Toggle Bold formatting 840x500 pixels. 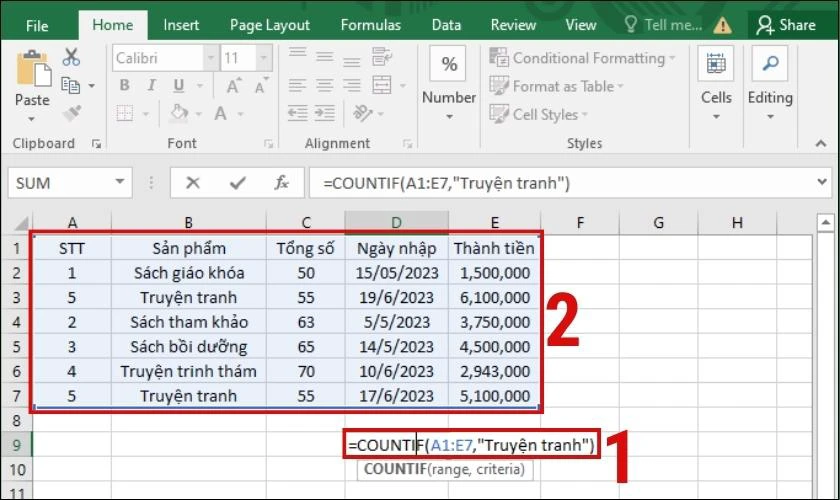click(x=124, y=85)
